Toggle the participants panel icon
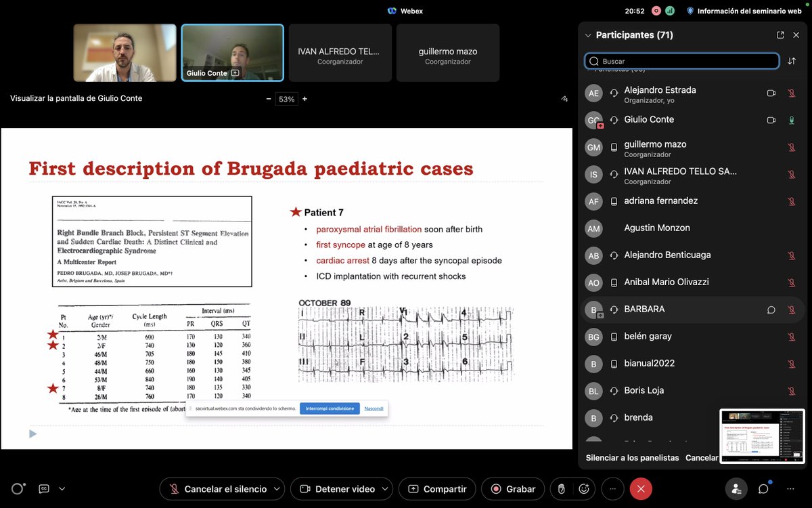 click(736, 489)
